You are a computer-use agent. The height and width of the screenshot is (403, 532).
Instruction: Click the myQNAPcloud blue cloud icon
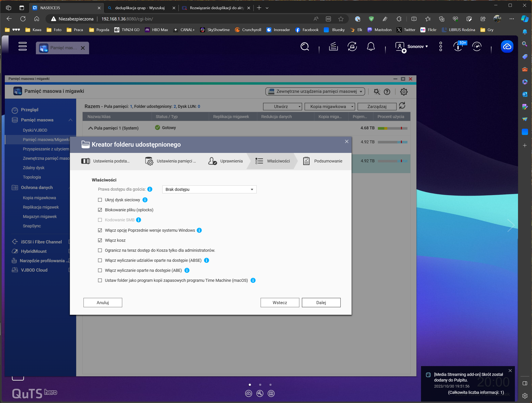coord(507,46)
